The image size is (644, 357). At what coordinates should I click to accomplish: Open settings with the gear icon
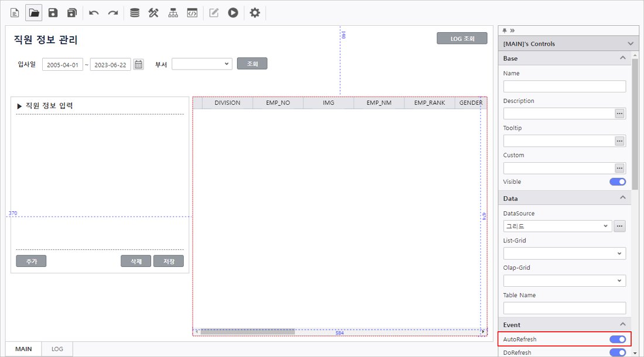coord(255,13)
